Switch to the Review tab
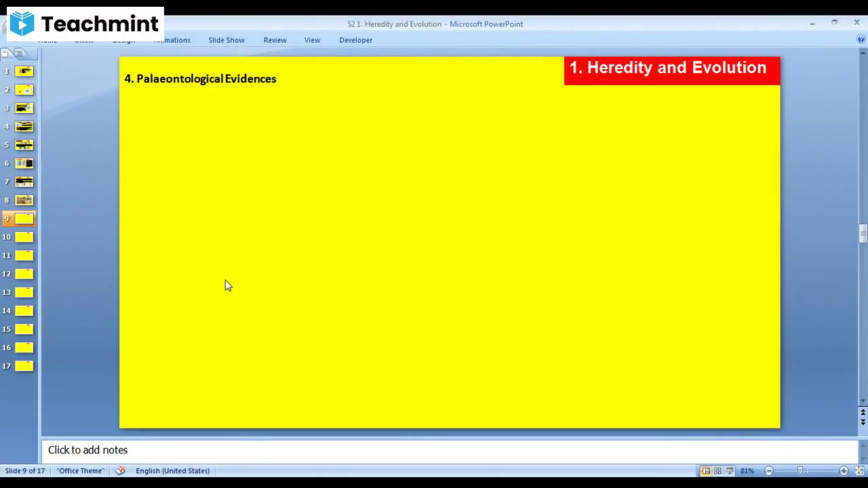The width and height of the screenshot is (868, 488). click(x=275, y=40)
